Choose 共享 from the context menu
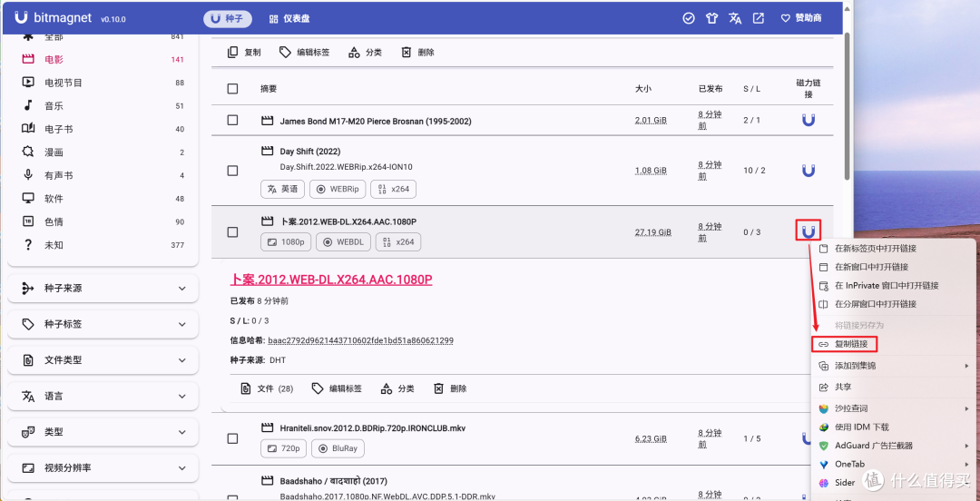Image resolution: width=980 pixels, height=501 pixels. pyautogui.click(x=893, y=388)
